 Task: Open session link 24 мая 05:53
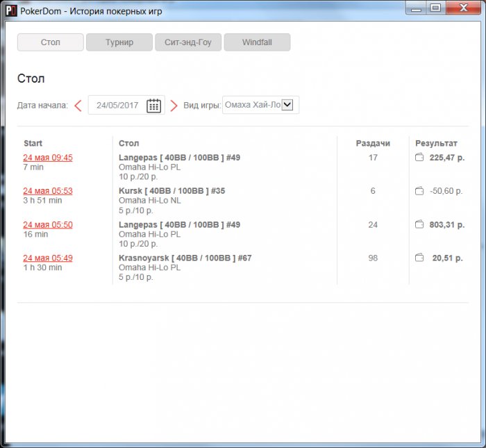tap(48, 191)
